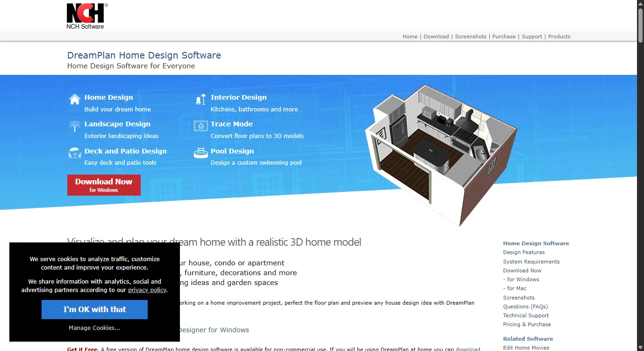Open Questions (FAQs) in the sidebar
This screenshot has width=644, height=351.
pyautogui.click(x=525, y=307)
